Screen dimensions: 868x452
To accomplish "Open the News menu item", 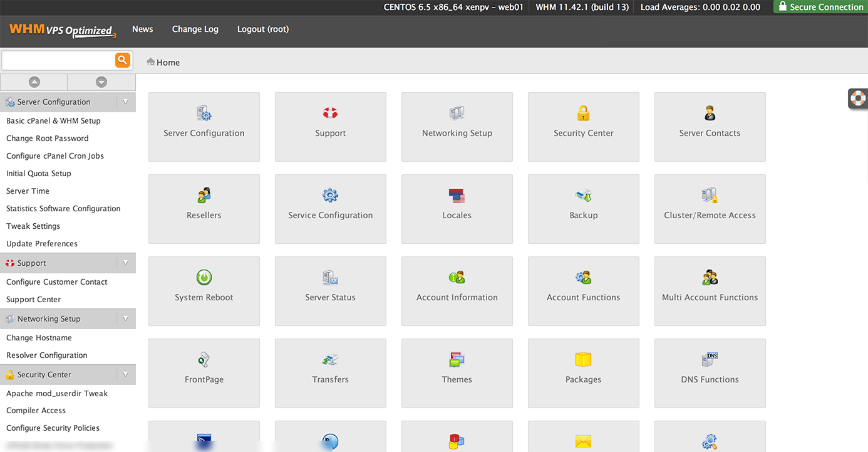I will coord(143,29).
